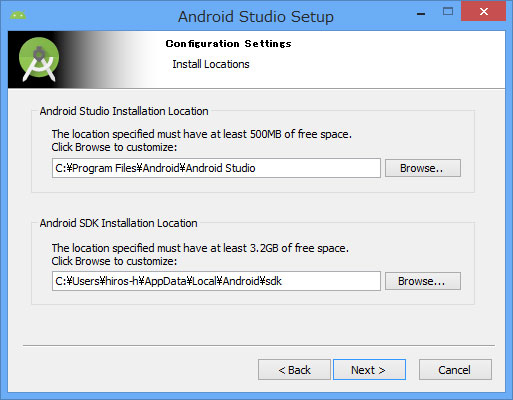Click the Android SDK Installation Location group label
The image size is (513, 400).
click(118, 223)
